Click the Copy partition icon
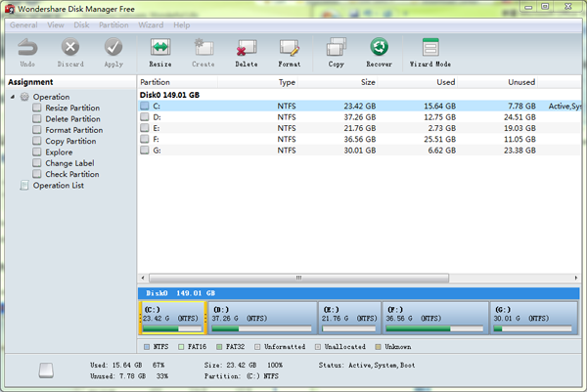 click(x=337, y=48)
